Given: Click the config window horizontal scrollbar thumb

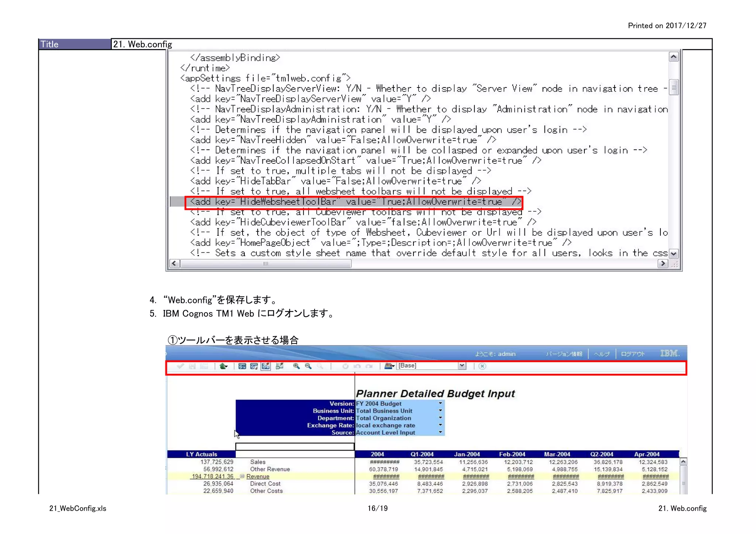Looking at the screenshot, I should pyautogui.click(x=265, y=263).
